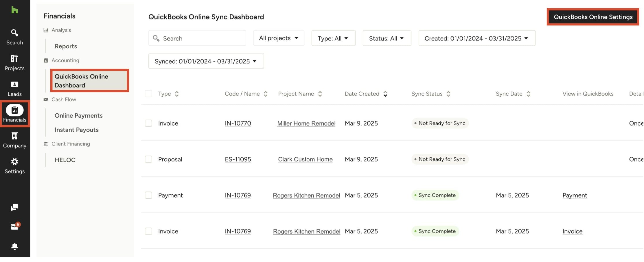
Task: Open Reports in Financials menu
Action: point(66,46)
